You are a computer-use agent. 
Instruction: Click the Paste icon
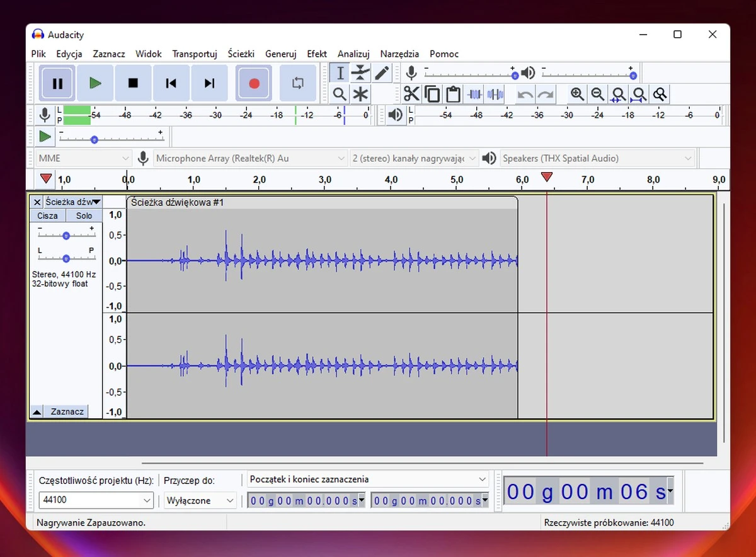click(x=453, y=93)
